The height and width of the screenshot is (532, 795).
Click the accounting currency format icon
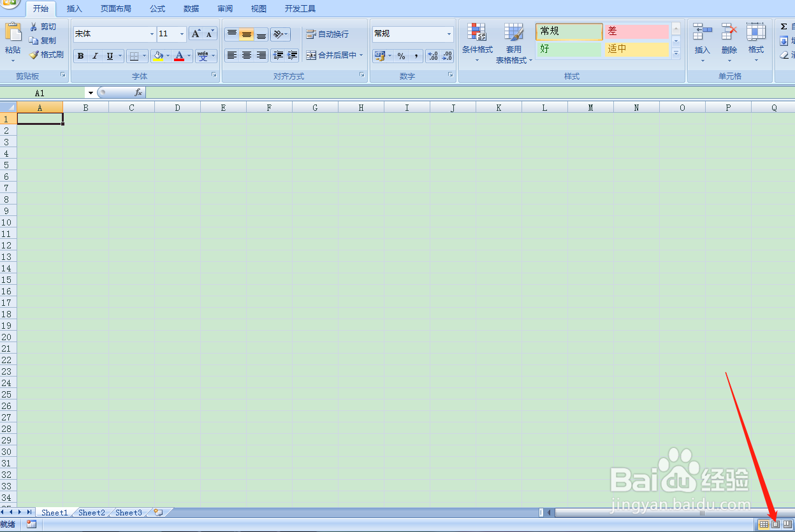(x=379, y=56)
